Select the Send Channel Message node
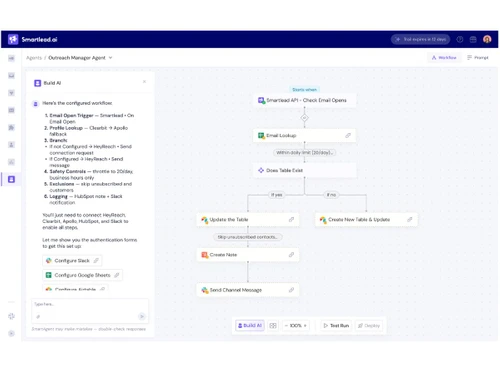The image size is (500, 375). tap(248, 290)
